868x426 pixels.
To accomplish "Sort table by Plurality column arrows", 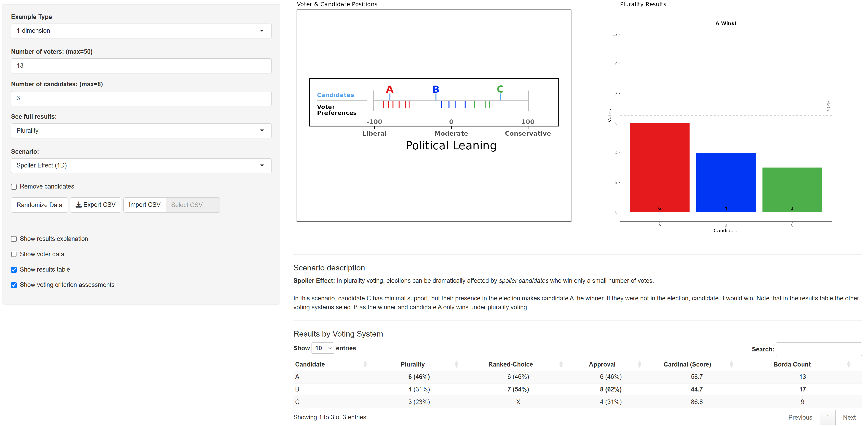I will 456,364.
